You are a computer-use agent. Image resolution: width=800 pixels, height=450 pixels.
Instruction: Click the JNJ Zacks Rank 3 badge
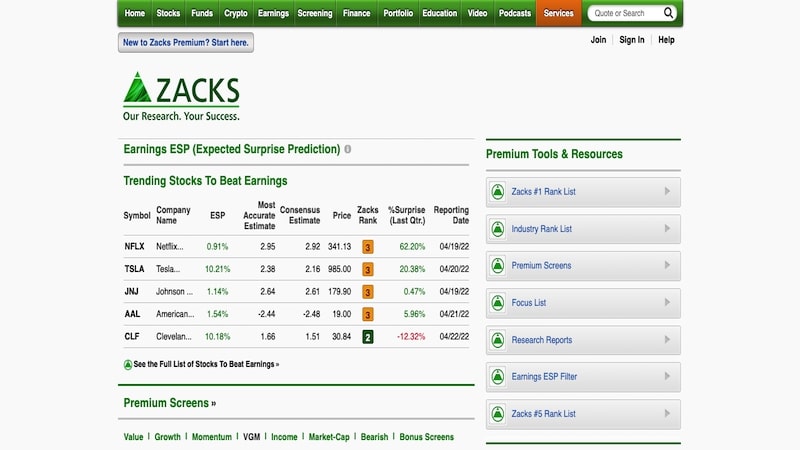pos(367,292)
